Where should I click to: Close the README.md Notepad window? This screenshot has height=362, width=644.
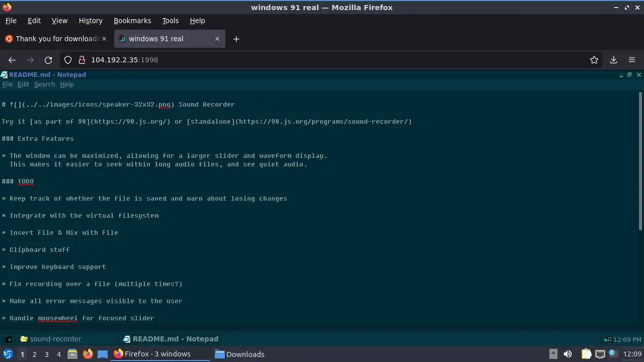pyautogui.click(x=639, y=74)
